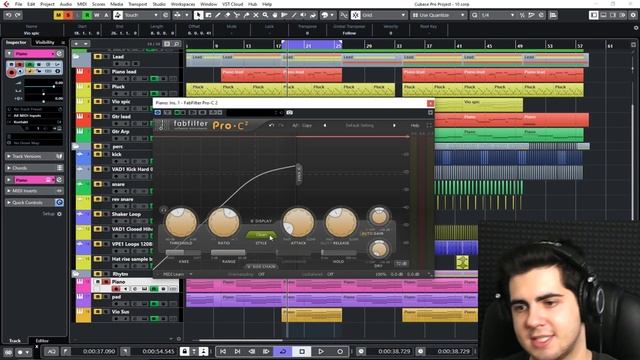Click the Hold slider in Pro-C 2
Screen dimensions: 640x360
coord(338,253)
